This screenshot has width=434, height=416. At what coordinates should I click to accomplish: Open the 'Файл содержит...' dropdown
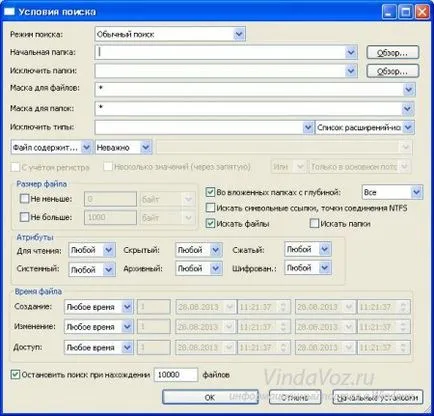click(x=51, y=147)
